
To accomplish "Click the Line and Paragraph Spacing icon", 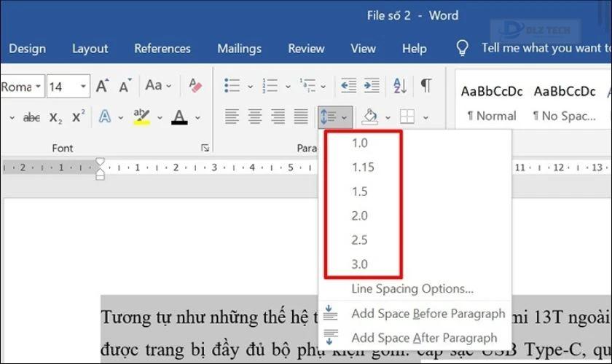I will [x=329, y=116].
